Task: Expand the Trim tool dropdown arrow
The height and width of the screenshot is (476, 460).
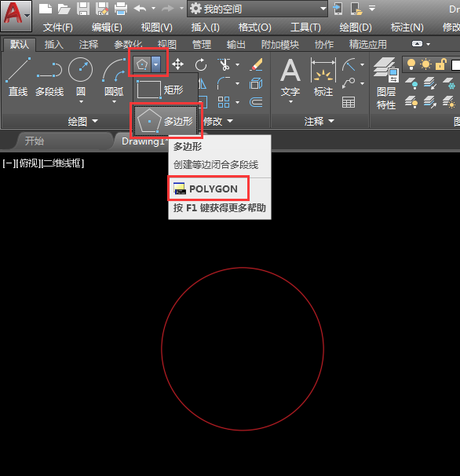Action: [x=238, y=64]
